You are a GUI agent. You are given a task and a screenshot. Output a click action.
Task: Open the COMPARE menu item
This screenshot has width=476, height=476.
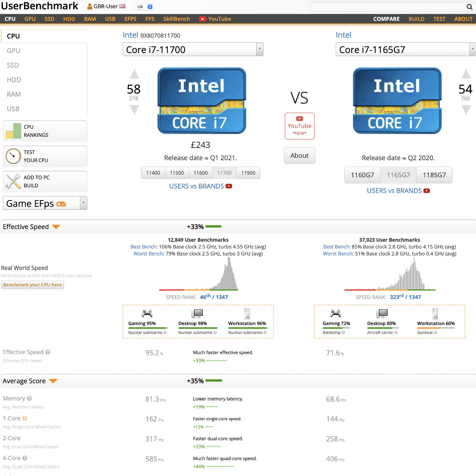click(386, 19)
